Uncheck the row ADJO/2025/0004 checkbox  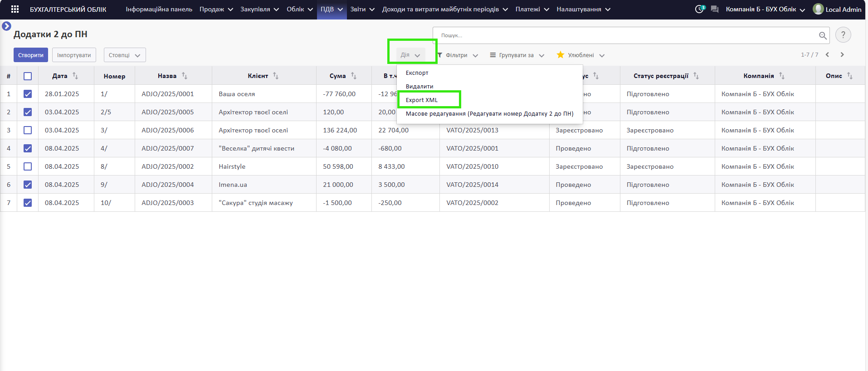pyautogui.click(x=28, y=185)
